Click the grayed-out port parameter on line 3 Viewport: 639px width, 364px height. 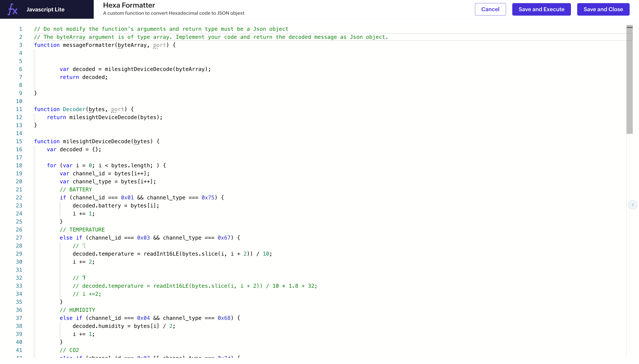point(160,45)
